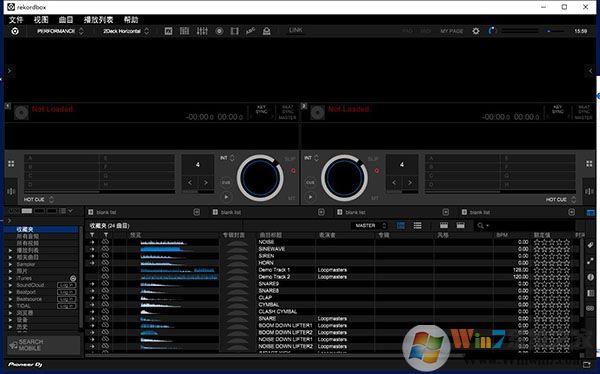Click the list view icon in browser

[417, 225]
